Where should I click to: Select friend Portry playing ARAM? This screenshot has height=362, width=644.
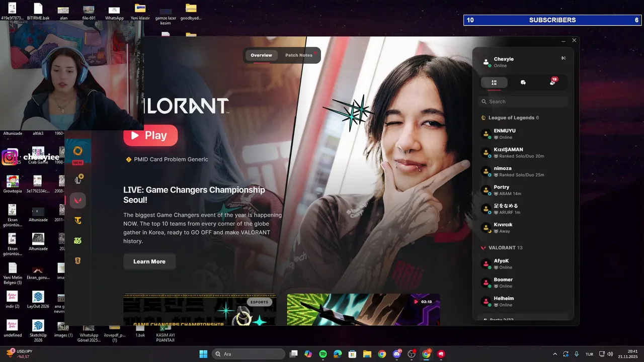pyautogui.click(x=523, y=190)
